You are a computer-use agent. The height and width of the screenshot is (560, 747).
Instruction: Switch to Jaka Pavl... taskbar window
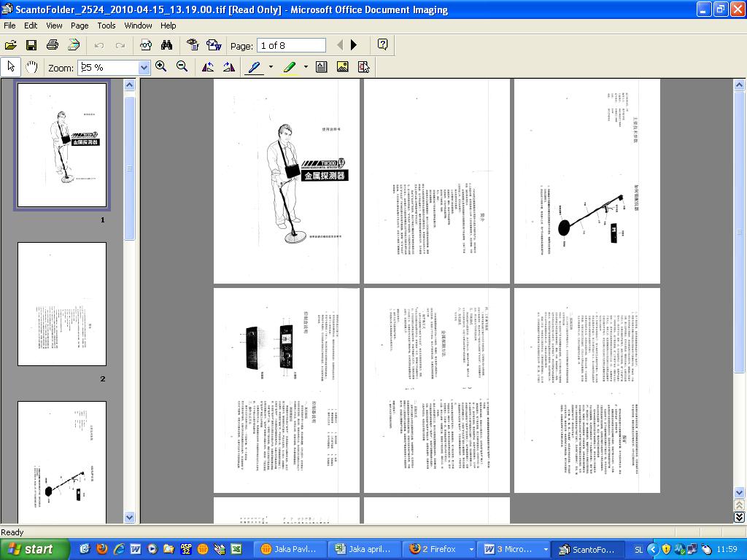pyautogui.click(x=289, y=550)
